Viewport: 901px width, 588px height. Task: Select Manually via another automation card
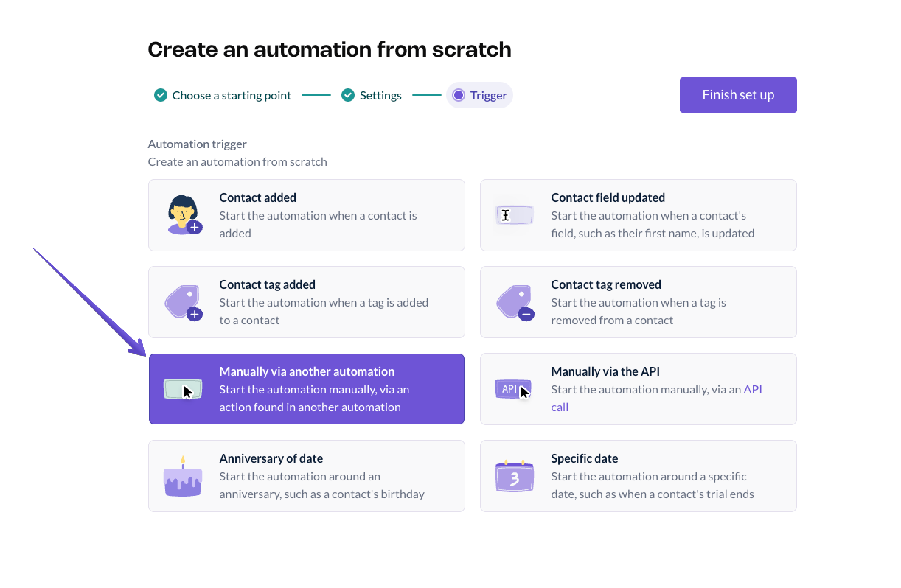pos(307,389)
